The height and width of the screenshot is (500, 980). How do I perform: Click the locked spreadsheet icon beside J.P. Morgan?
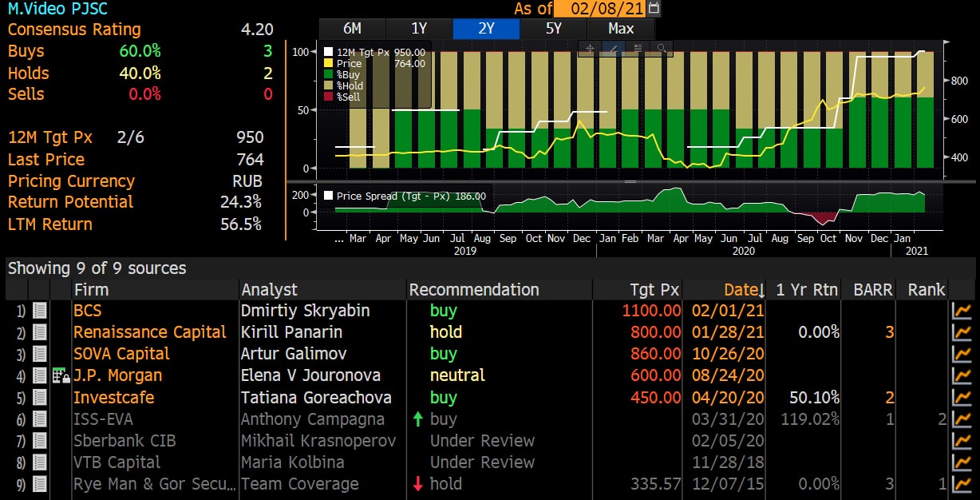tap(61, 375)
